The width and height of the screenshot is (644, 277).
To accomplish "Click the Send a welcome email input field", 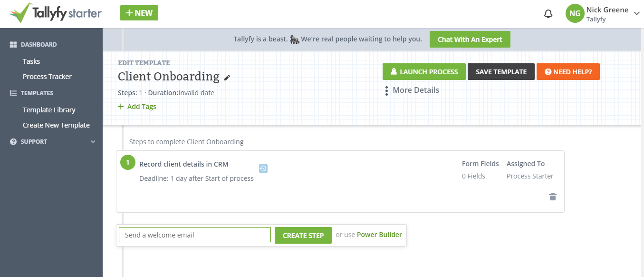I will pyautogui.click(x=194, y=235).
